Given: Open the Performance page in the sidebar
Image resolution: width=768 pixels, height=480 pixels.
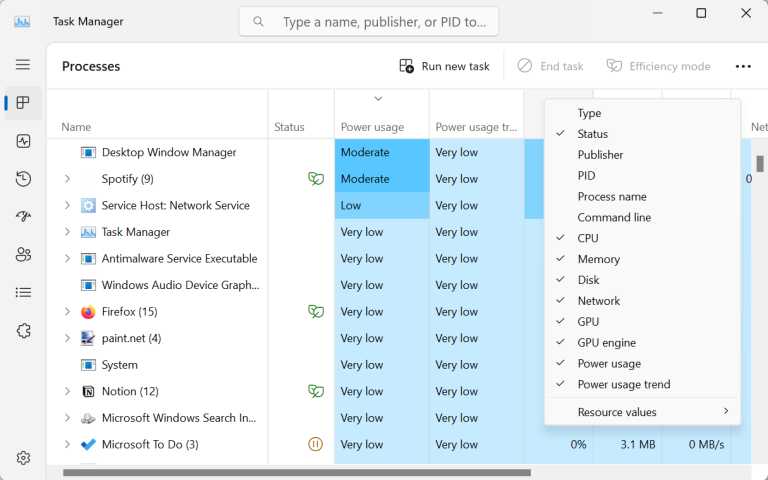Looking at the screenshot, I should point(23,141).
